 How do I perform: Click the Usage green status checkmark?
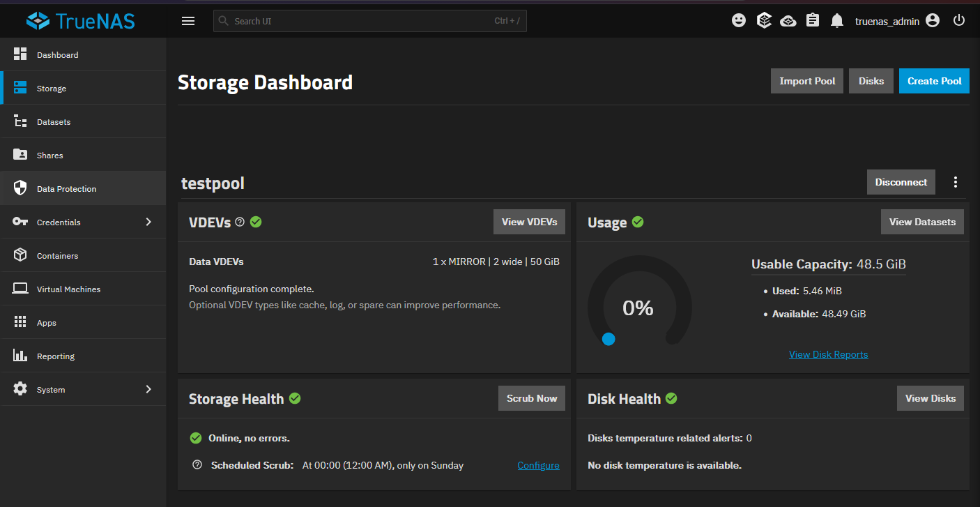[638, 222]
